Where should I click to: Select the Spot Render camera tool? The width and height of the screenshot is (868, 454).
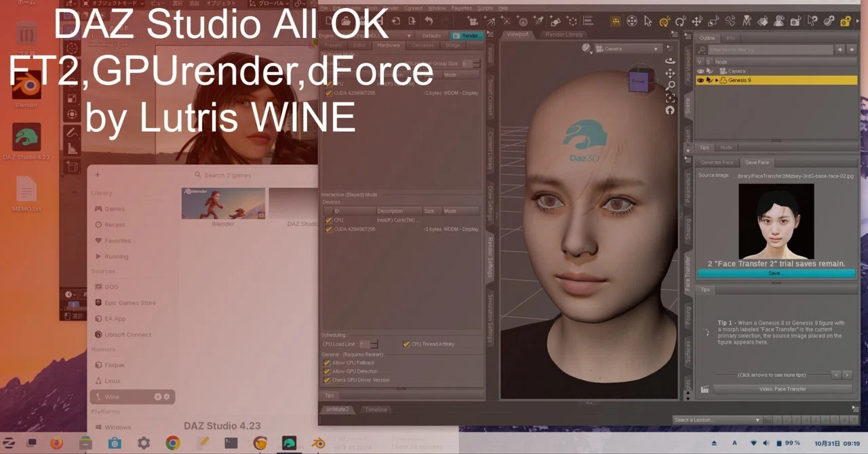pos(795,20)
